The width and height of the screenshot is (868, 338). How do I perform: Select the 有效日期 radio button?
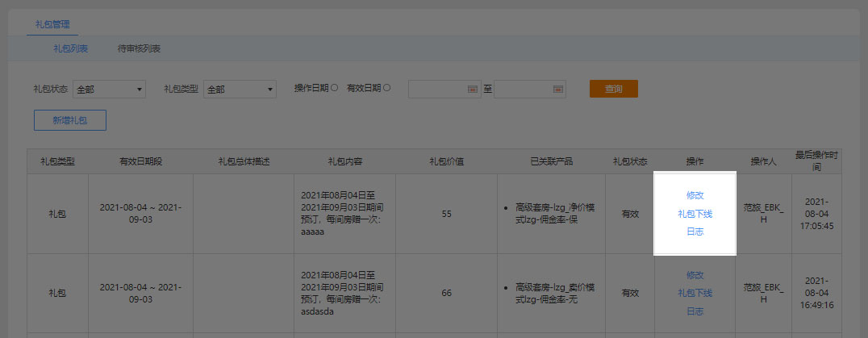click(x=386, y=87)
